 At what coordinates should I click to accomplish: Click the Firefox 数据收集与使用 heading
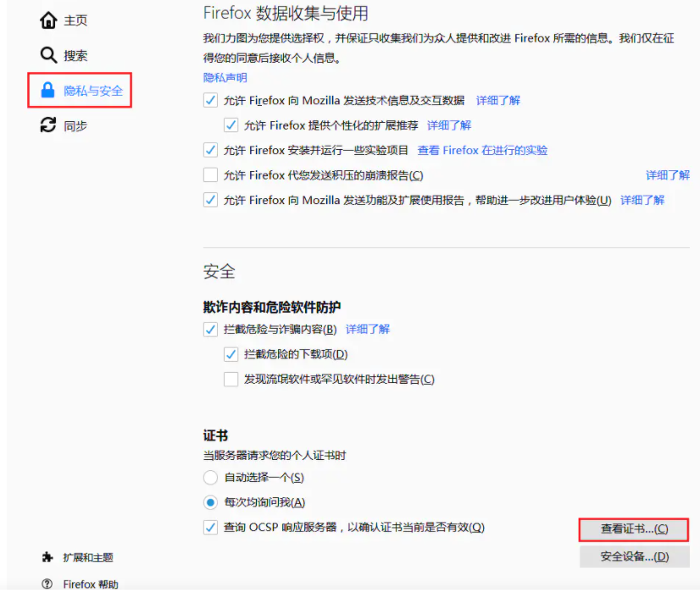pyautogui.click(x=286, y=14)
